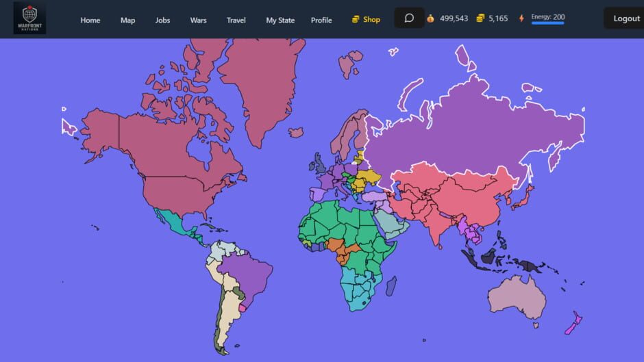Viewport: 644px width, 362px height.
Task: Click the blue energy progress bar
Action: pos(547,23)
